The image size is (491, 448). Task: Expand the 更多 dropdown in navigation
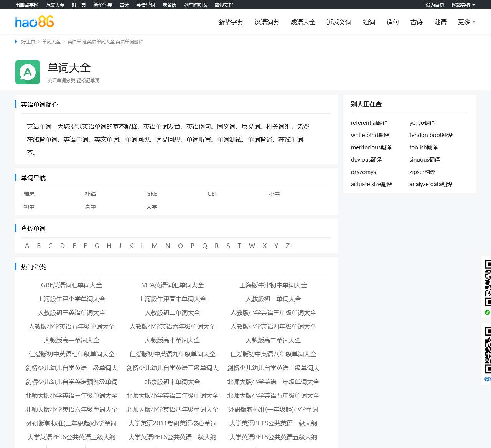(x=466, y=22)
